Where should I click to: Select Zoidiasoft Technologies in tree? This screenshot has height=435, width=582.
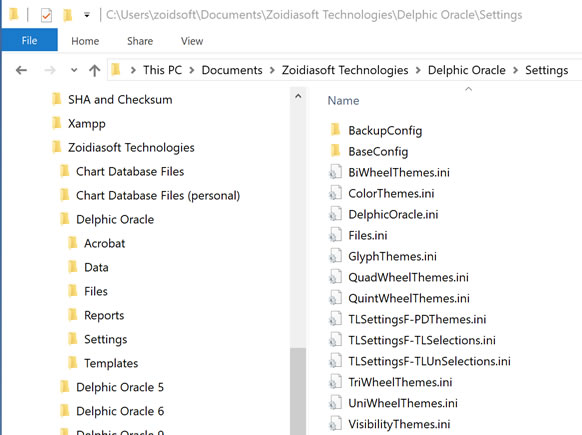point(131,147)
